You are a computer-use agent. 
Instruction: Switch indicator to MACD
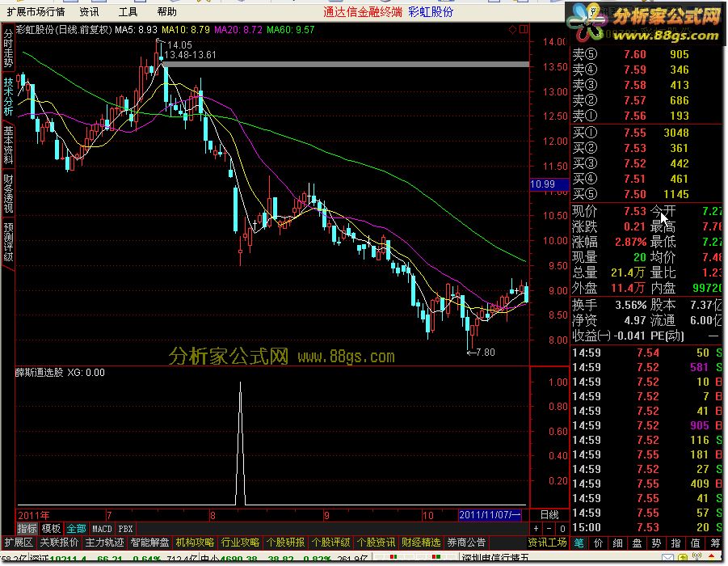point(102,529)
